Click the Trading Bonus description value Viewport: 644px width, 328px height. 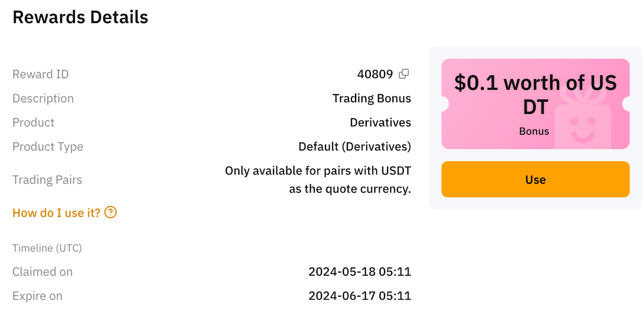tap(372, 98)
